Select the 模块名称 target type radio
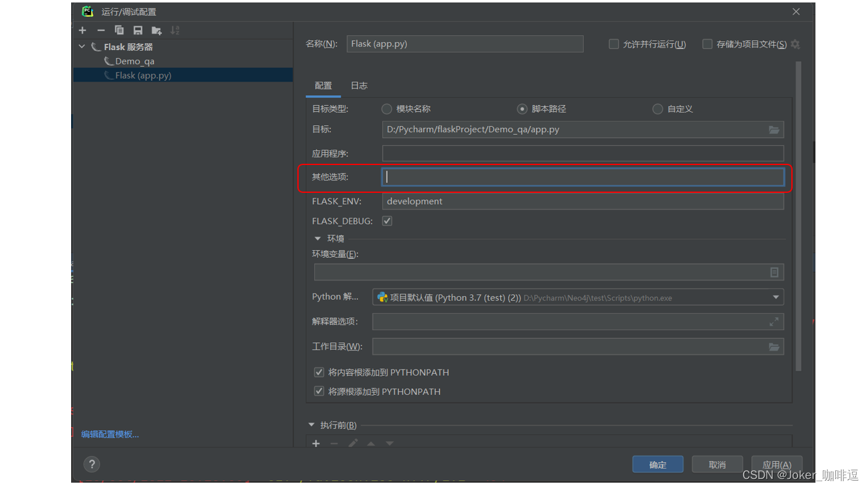The image size is (868, 487). (387, 109)
